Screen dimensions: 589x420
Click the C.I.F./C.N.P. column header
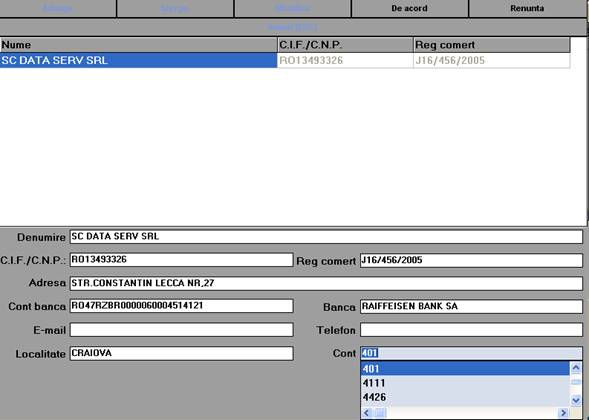pos(345,45)
